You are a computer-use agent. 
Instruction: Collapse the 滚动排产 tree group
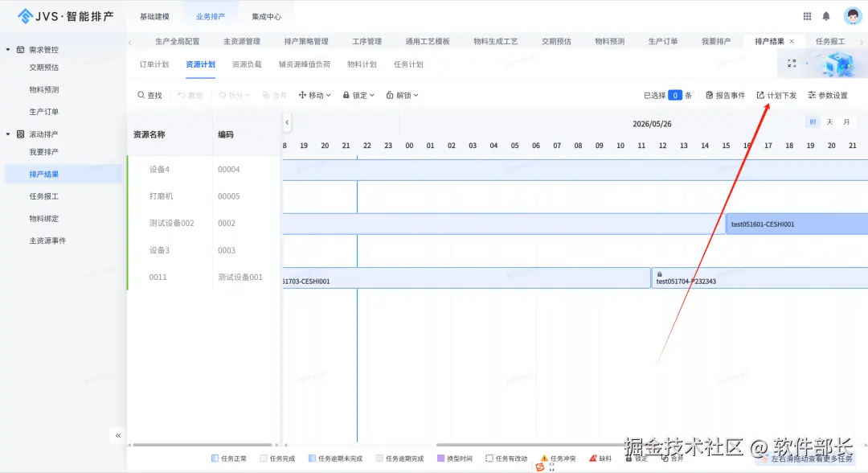point(8,134)
